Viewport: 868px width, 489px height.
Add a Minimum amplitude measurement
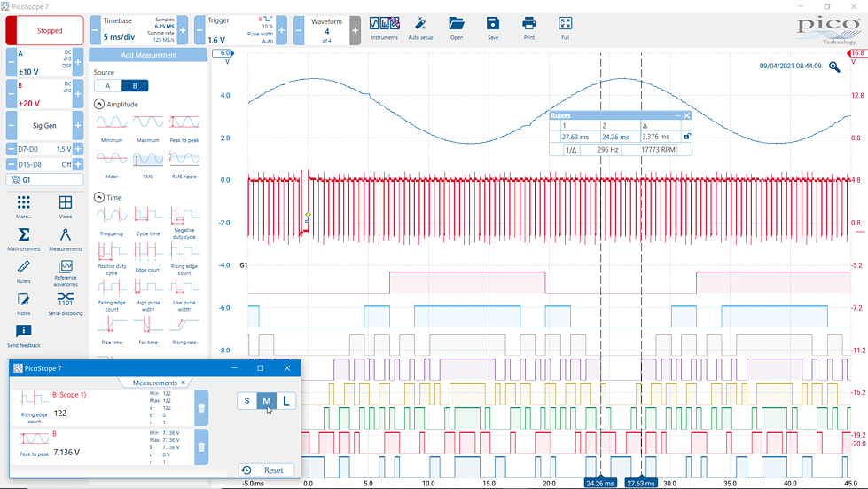coord(112,129)
